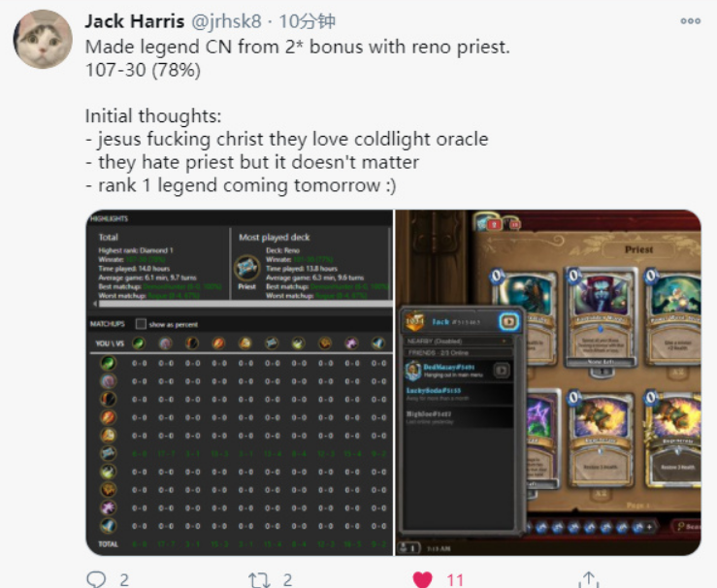This screenshot has height=588, width=717.
Task: Click the Priest class icon in matchup rows
Action: click(x=109, y=453)
